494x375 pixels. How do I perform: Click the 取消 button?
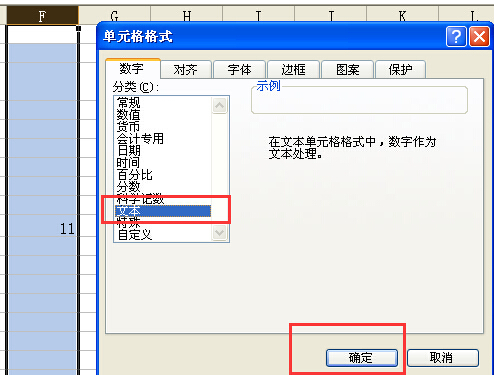click(443, 358)
